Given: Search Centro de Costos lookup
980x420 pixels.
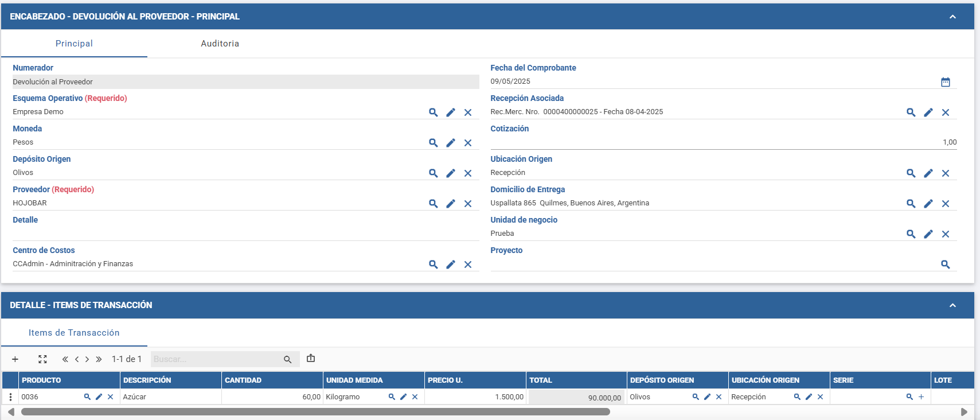Looking at the screenshot, I should (434, 265).
